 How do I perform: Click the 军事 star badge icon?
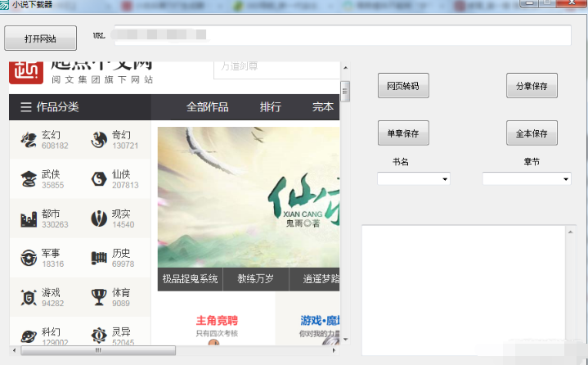pos(29,258)
